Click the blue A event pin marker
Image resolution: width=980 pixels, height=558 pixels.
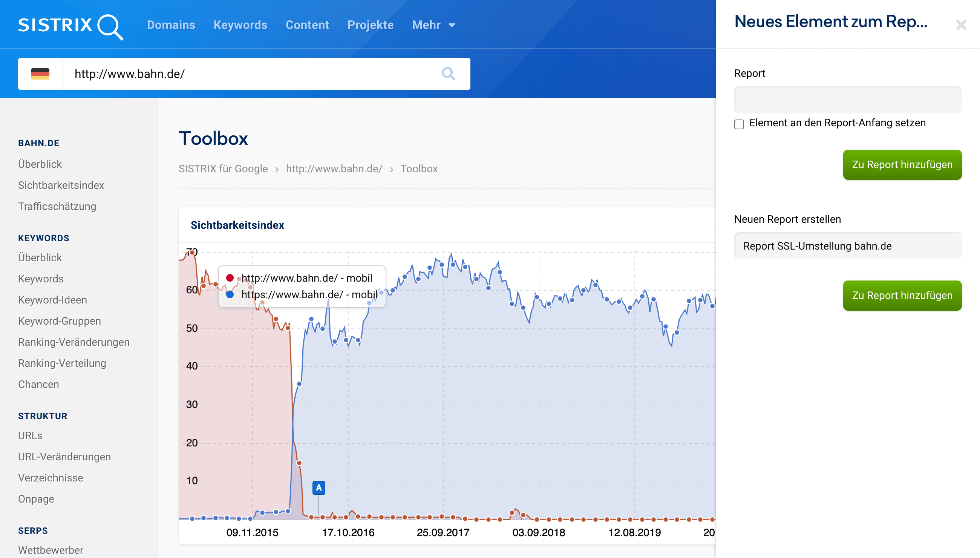click(318, 487)
